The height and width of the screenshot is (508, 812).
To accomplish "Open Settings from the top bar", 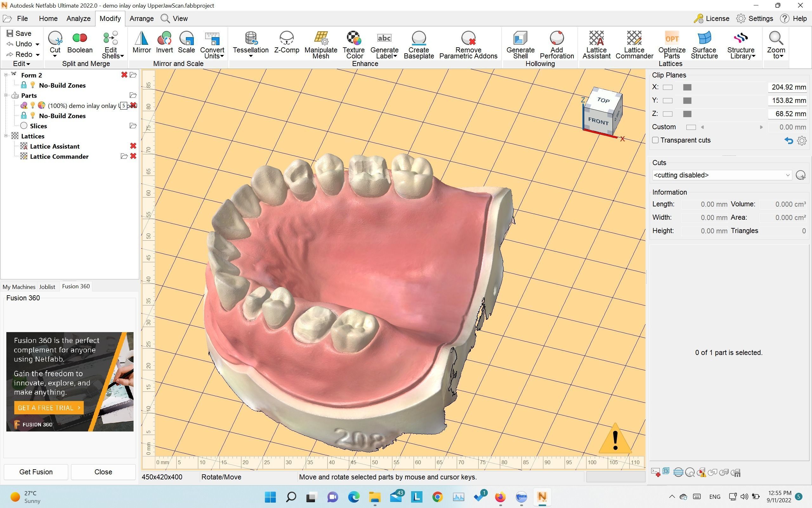I will [755, 18].
